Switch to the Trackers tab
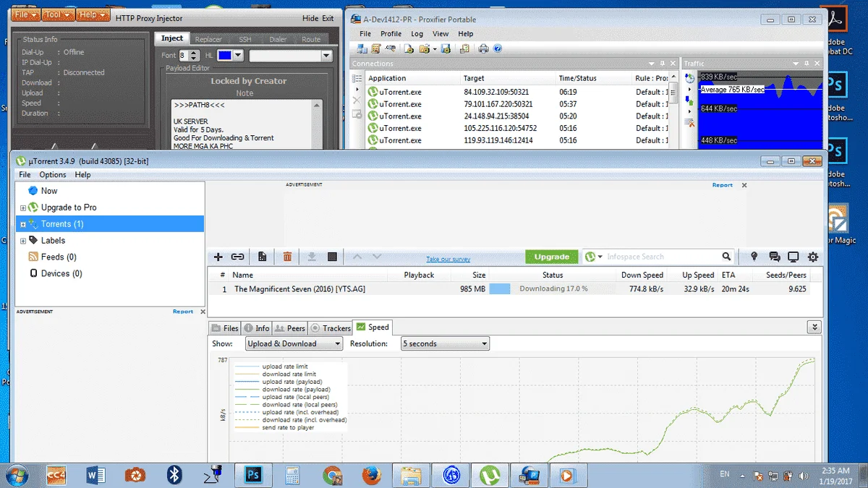 pos(330,328)
